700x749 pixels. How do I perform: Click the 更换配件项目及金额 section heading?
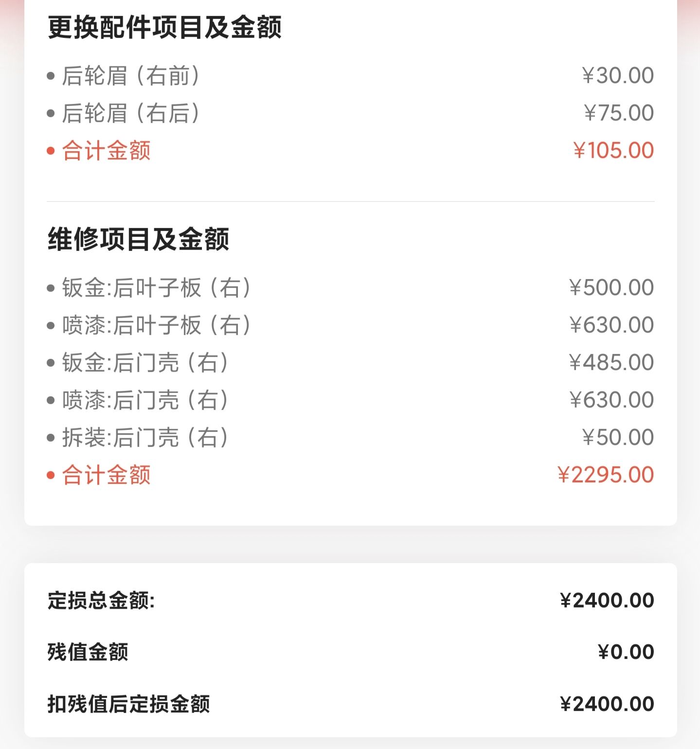[164, 27]
